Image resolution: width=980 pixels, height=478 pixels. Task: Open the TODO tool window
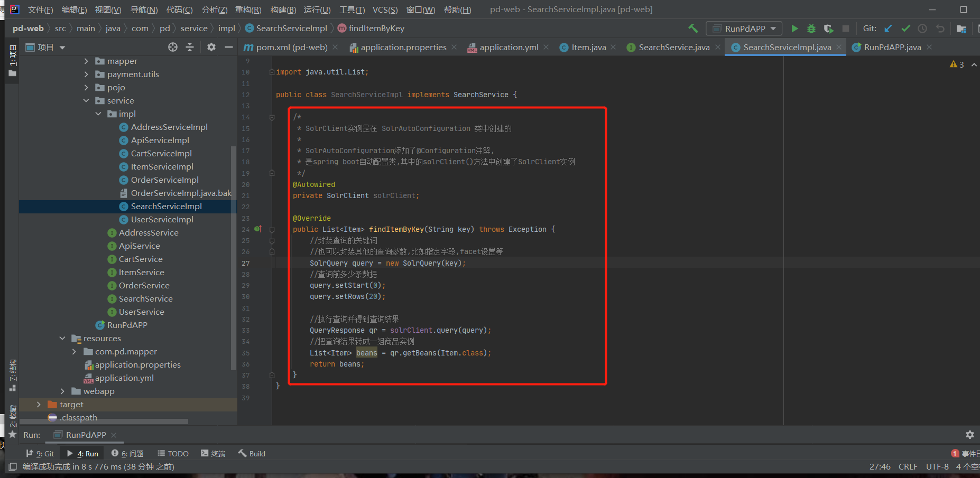point(173,454)
